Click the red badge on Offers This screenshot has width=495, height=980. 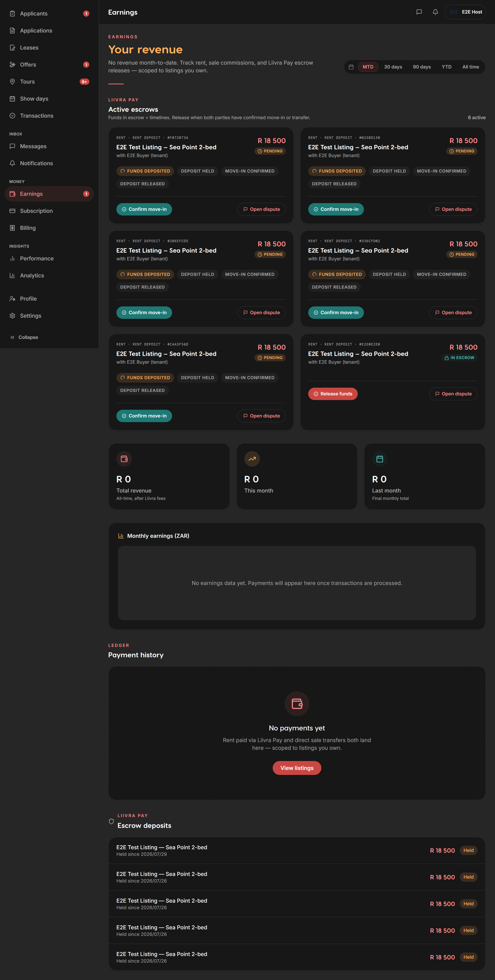pyautogui.click(x=86, y=65)
